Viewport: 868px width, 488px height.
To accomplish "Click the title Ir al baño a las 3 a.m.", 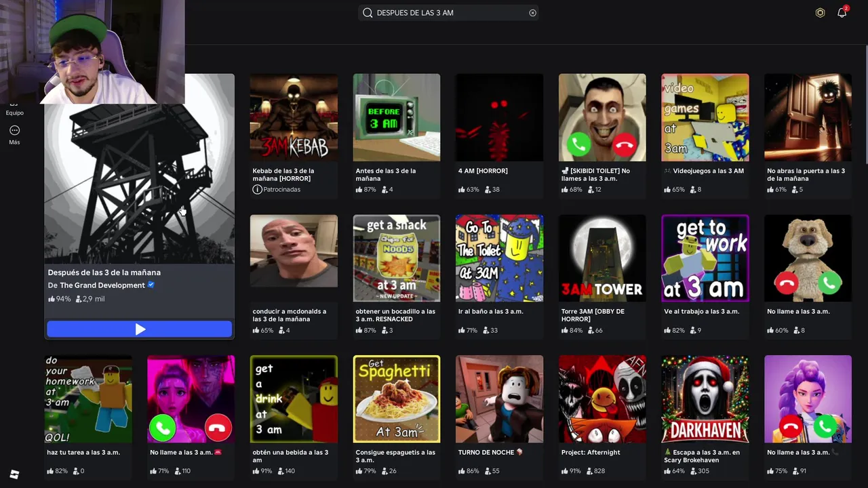I will coord(491,312).
